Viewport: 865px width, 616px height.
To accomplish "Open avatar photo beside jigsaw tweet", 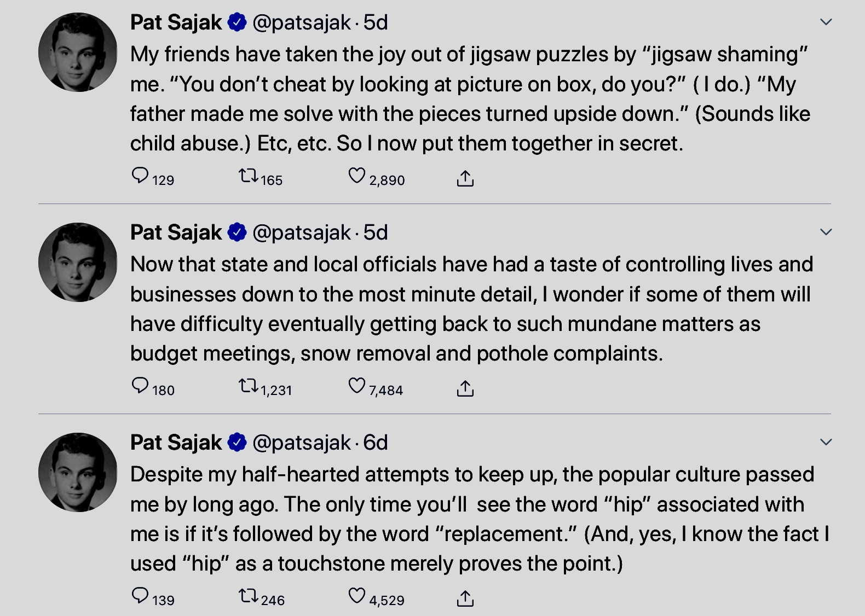I will coord(78,53).
